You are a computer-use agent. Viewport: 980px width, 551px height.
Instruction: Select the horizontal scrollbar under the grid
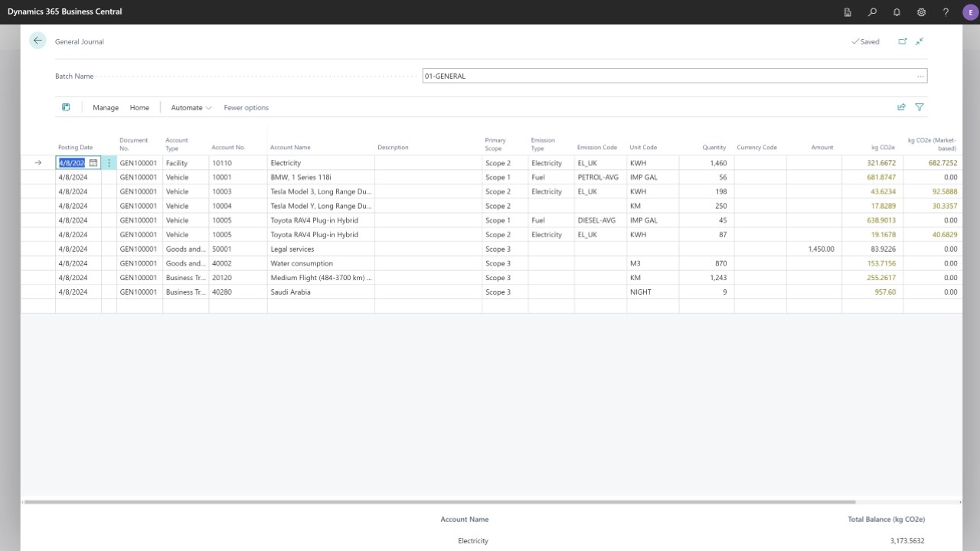(439, 502)
